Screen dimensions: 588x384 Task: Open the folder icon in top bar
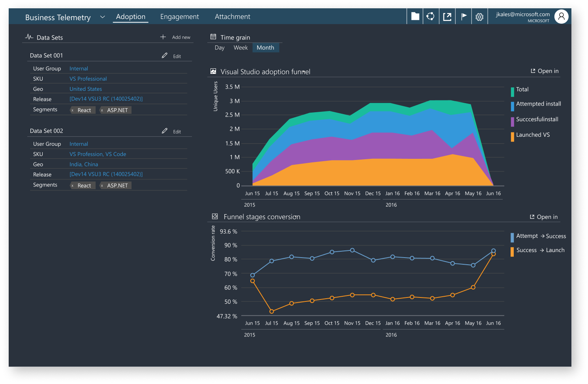[x=415, y=16]
